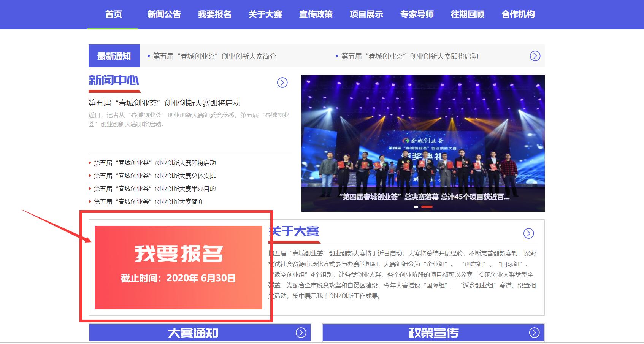Click the arrow icon beside 最新通知 ticker
This screenshot has height=344, width=644.
click(535, 56)
